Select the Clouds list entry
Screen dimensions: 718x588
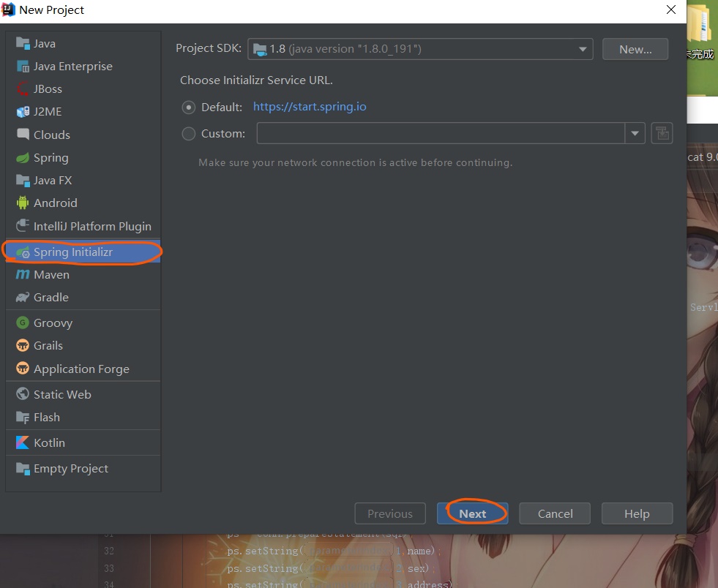(x=83, y=135)
